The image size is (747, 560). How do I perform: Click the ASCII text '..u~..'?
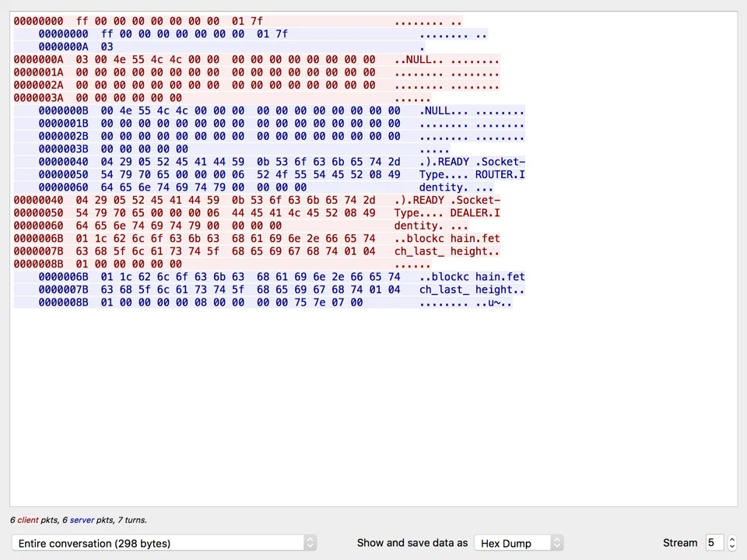click(x=494, y=303)
